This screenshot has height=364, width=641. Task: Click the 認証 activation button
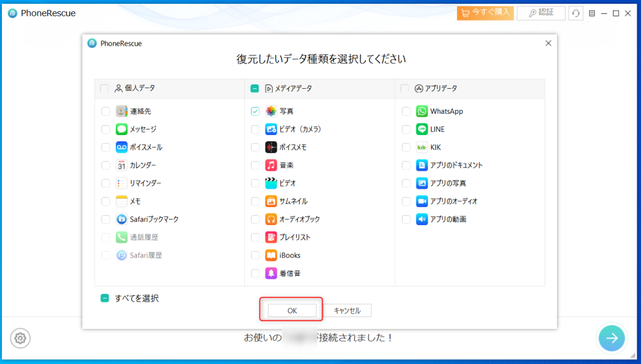[x=541, y=13]
